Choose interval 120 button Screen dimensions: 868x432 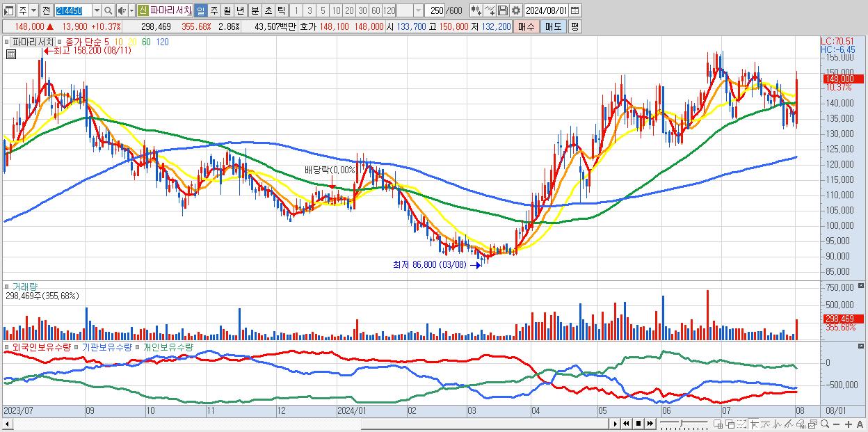(x=389, y=11)
